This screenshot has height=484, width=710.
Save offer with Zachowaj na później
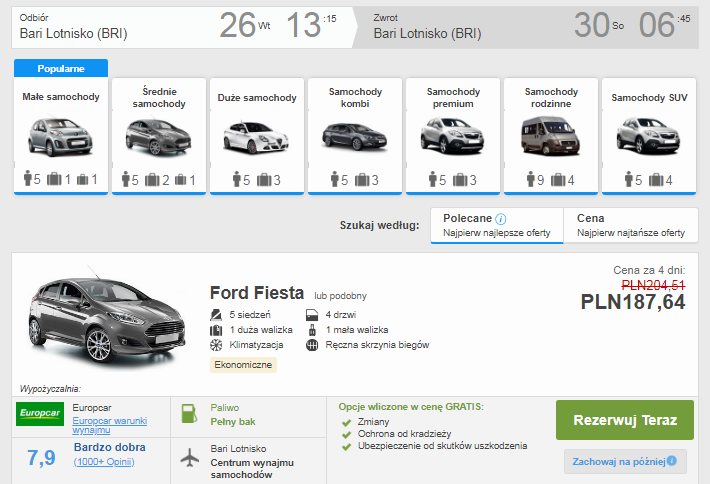click(625, 461)
